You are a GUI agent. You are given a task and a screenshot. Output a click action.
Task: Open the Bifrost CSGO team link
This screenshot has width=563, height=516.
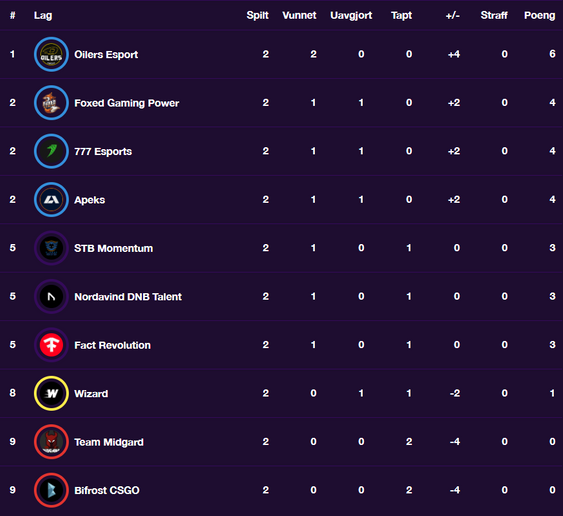[107, 491]
